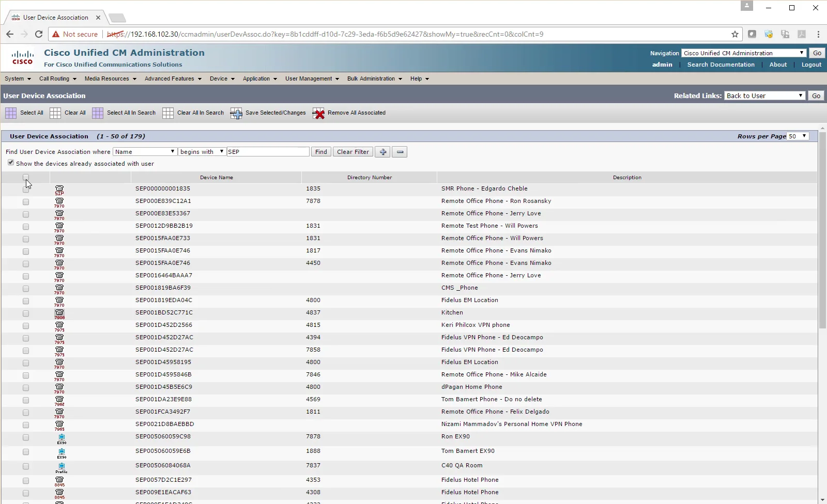Click Remove All Associated red X icon

pos(319,113)
